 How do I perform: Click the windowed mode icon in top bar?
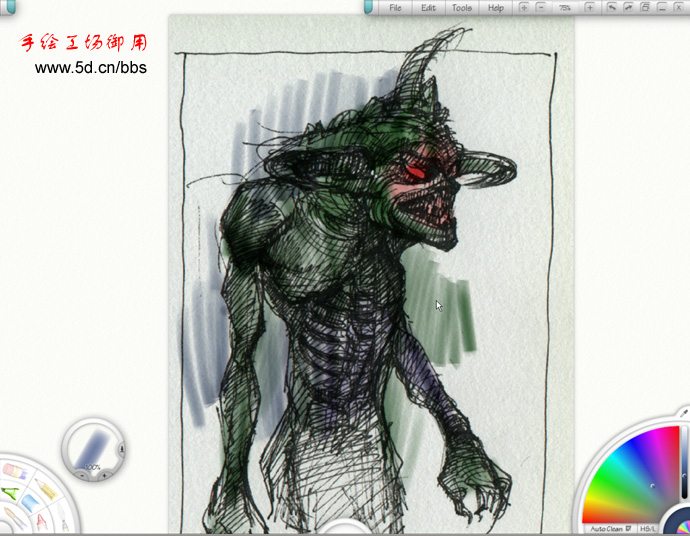pos(645,7)
